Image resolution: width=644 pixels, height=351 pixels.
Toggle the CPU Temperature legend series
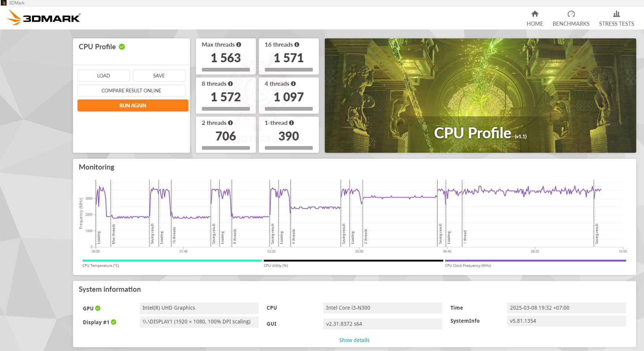pos(172,263)
